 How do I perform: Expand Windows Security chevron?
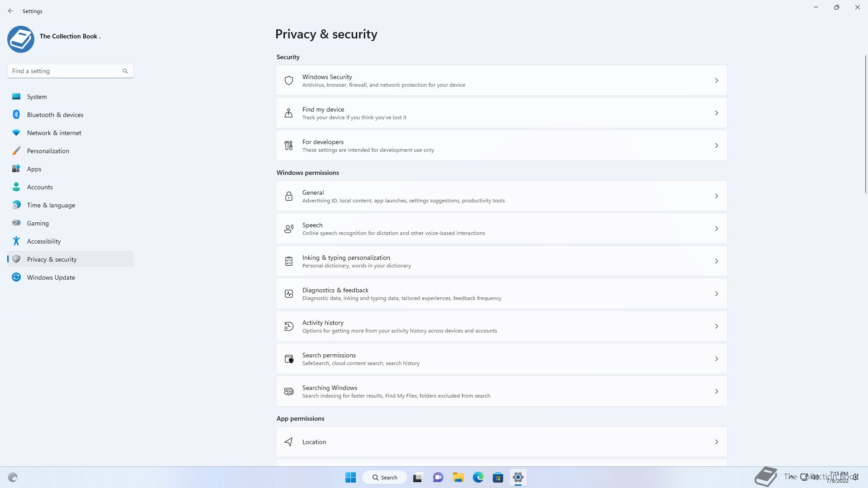tap(717, 80)
